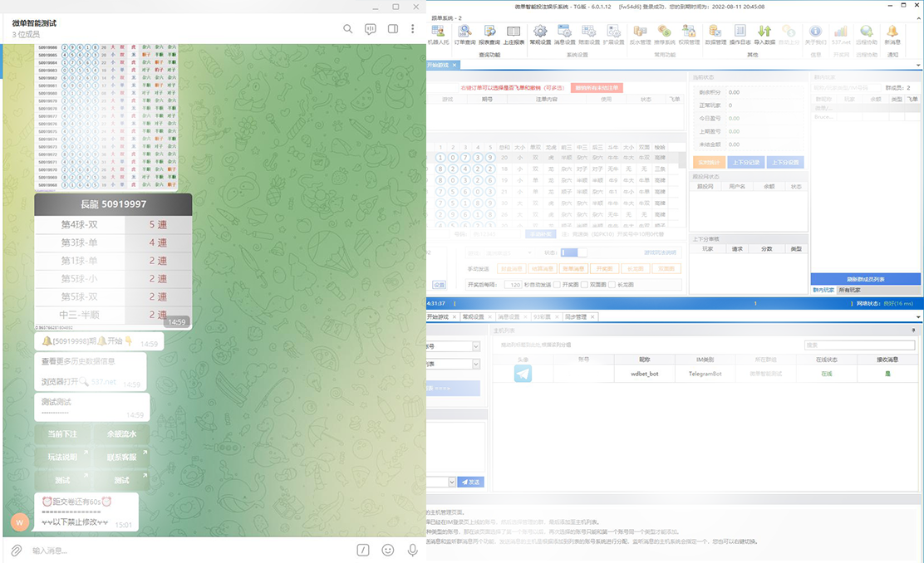Open 数据管理 data management
This screenshot has width=924, height=563.
[x=715, y=35]
